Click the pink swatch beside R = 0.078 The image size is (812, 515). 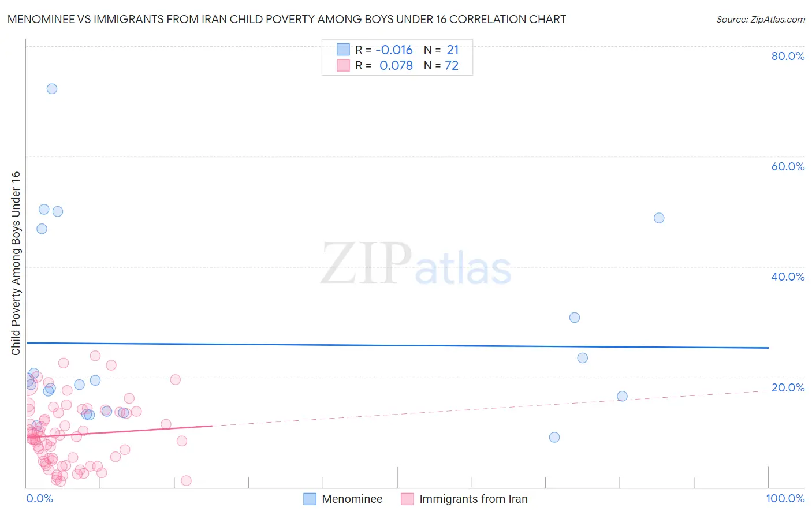[344, 65]
